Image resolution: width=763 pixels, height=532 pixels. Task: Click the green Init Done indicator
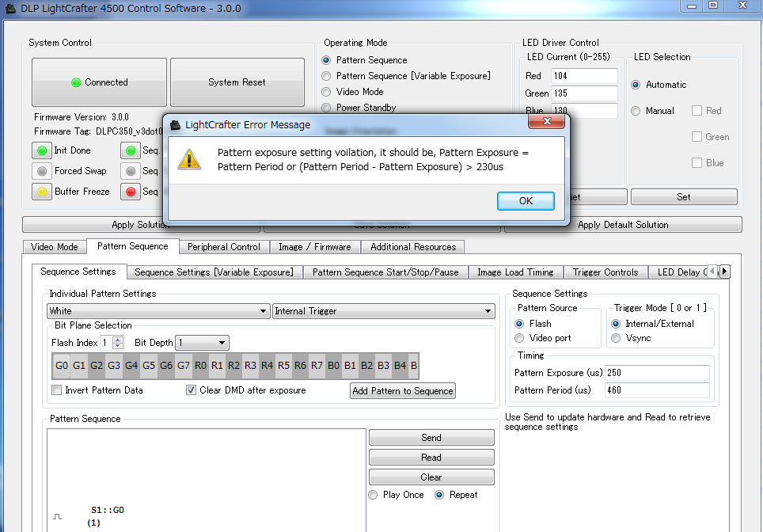[x=42, y=150]
